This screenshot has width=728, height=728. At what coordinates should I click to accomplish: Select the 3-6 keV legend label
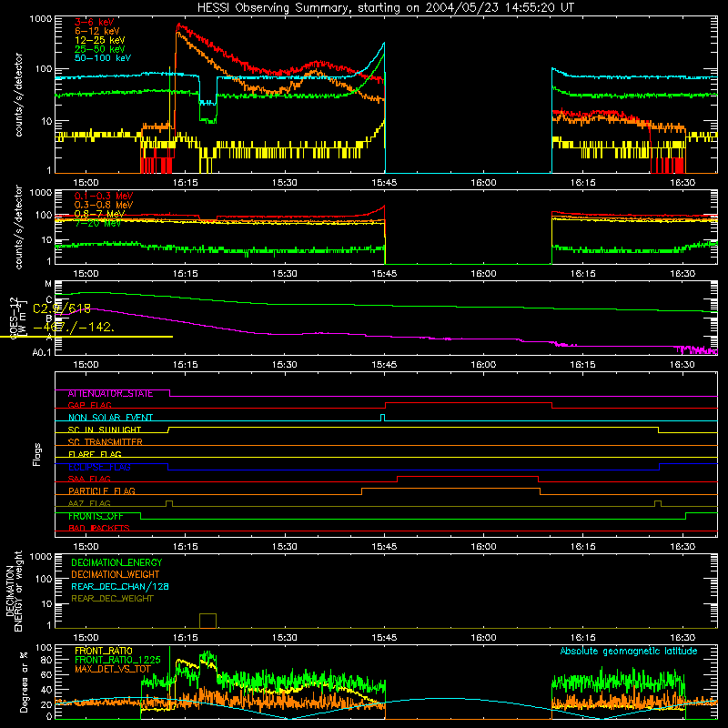pos(95,22)
